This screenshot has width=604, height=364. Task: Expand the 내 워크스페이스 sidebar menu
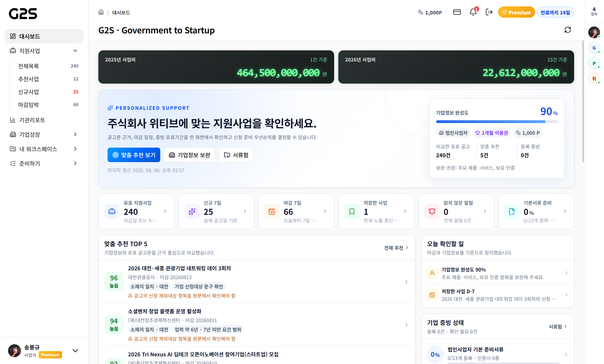tap(75, 149)
